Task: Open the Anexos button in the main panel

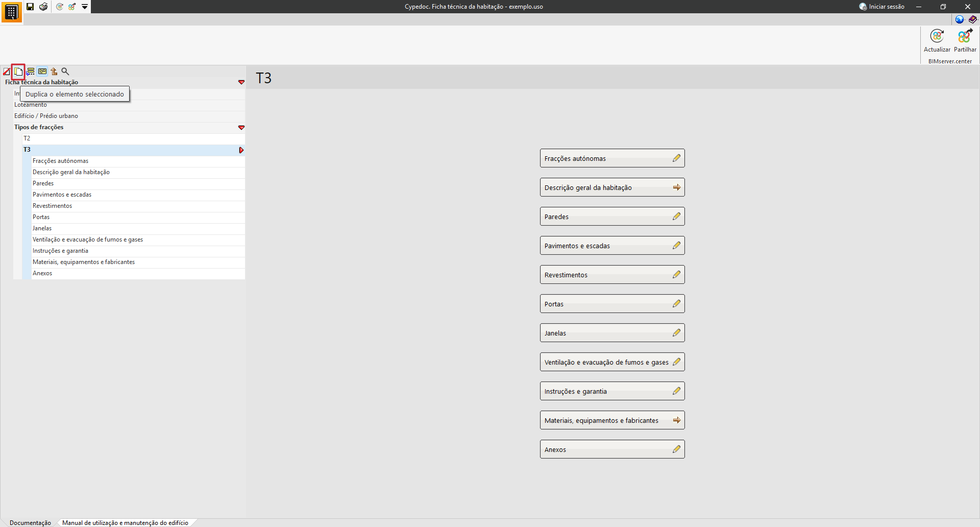Action: click(x=612, y=449)
